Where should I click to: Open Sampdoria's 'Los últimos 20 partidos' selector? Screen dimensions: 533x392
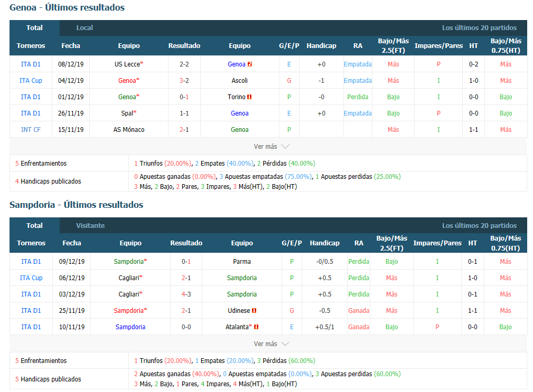pyautogui.click(x=479, y=225)
